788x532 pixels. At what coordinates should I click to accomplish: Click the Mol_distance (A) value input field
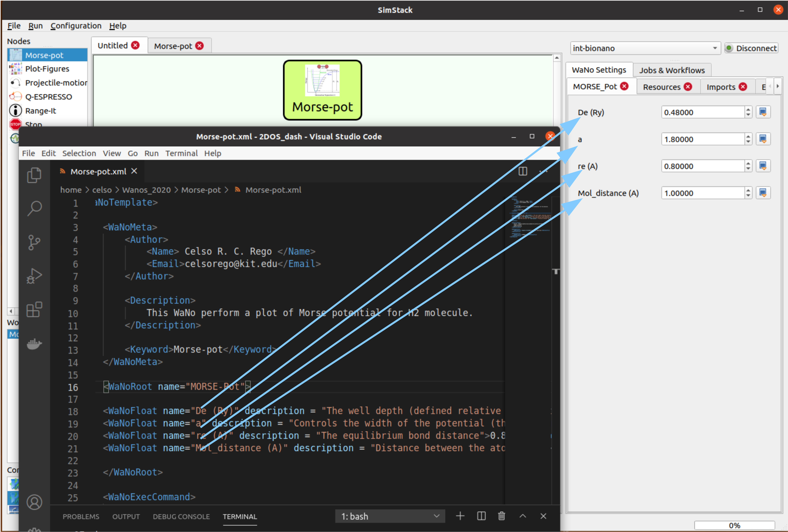click(x=703, y=193)
